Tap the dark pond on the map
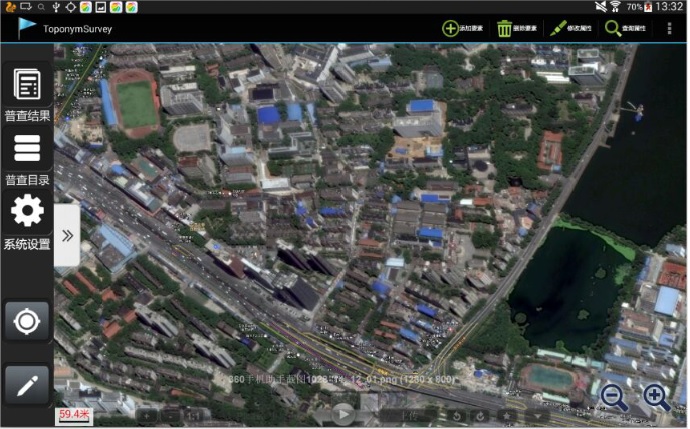This screenshot has height=429, width=690. tap(568, 286)
